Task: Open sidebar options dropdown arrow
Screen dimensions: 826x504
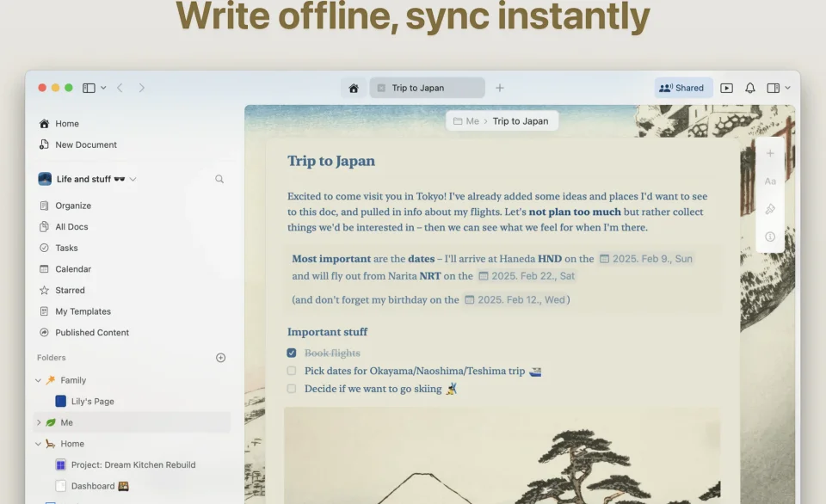Action: click(x=103, y=88)
